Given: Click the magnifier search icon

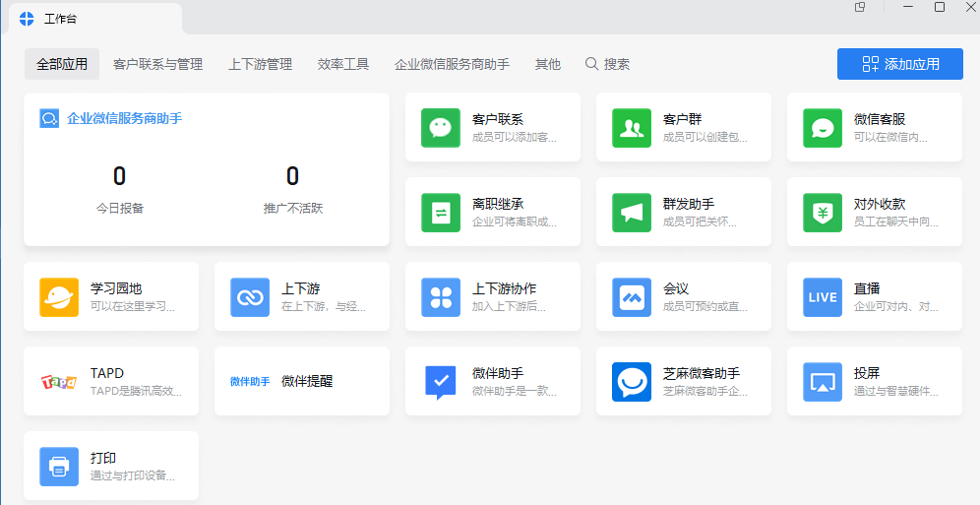Looking at the screenshot, I should (x=591, y=64).
